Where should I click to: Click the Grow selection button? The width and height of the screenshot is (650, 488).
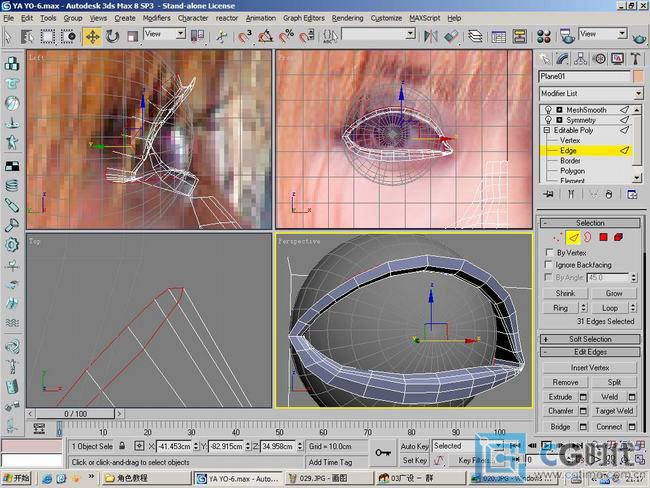(614, 293)
